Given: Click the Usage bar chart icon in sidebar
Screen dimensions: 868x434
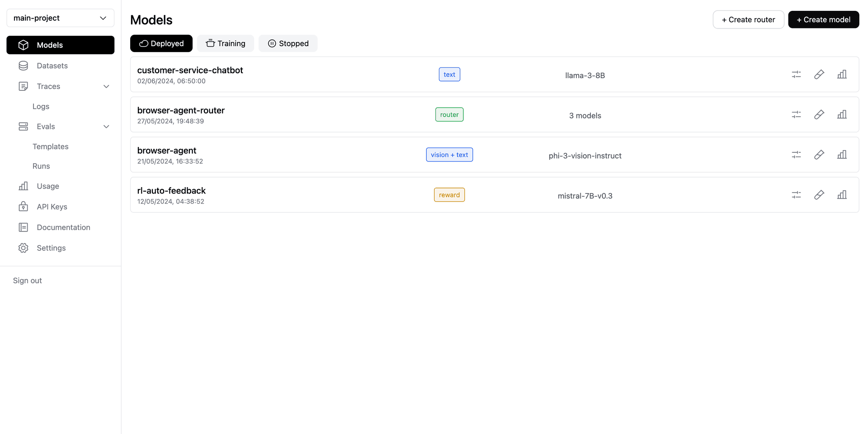Looking at the screenshot, I should pos(24,186).
